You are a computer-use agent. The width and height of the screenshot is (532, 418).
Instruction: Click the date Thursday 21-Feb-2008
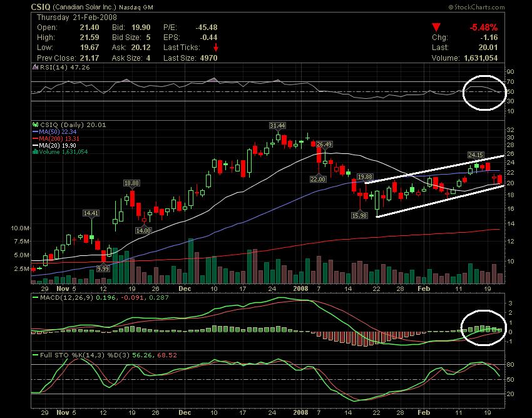[x=77, y=18]
